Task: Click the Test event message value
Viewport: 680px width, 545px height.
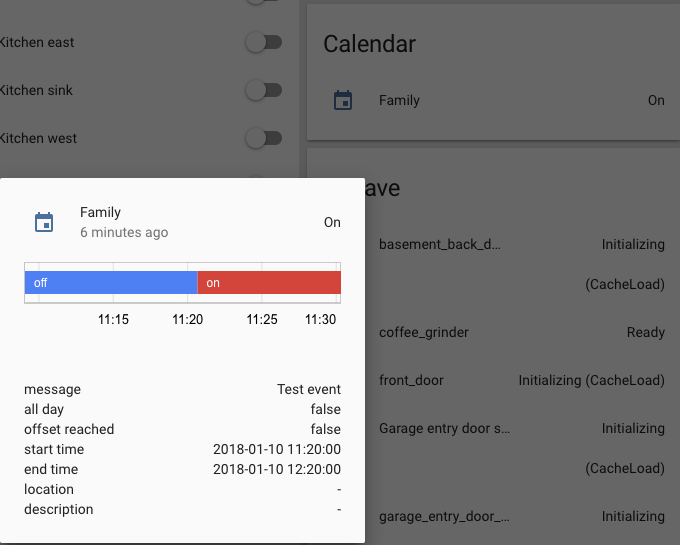Action: pyautogui.click(x=308, y=389)
